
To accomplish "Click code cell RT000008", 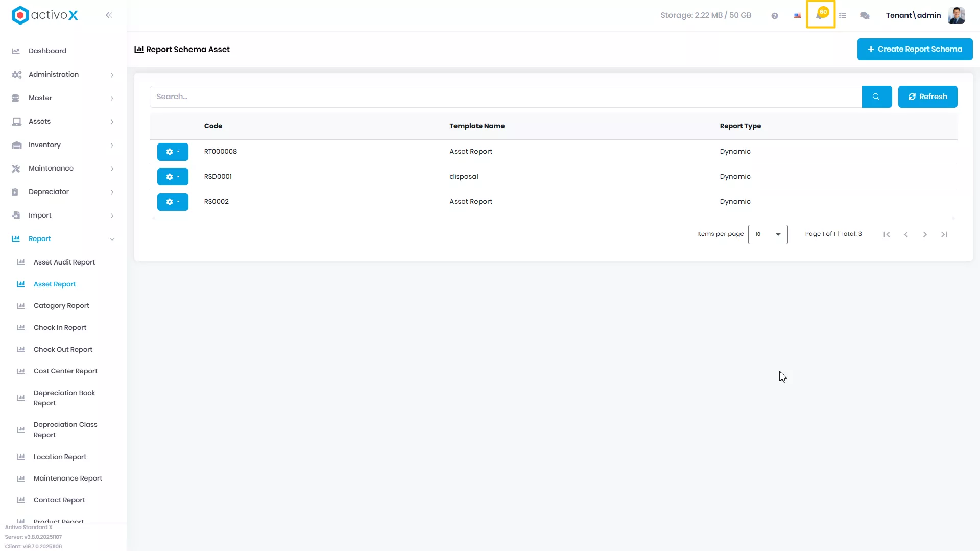I will (x=221, y=152).
